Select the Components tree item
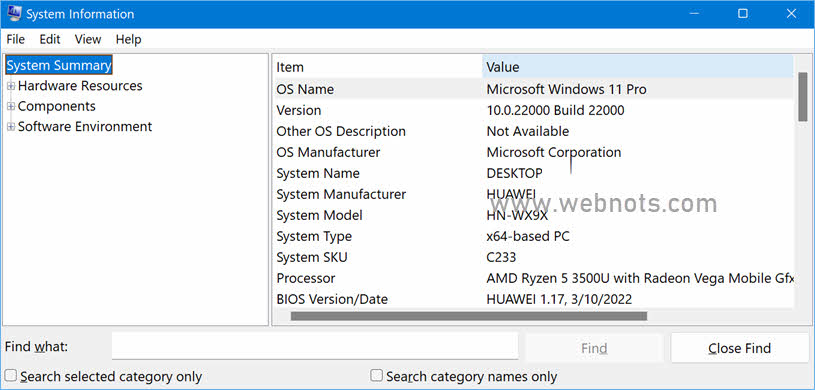 pyautogui.click(x=57, y=107)
